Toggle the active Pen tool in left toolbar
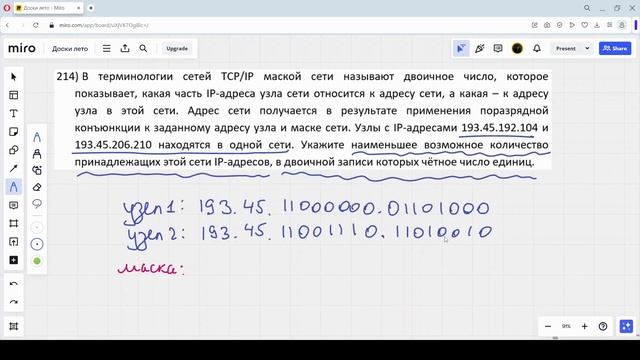 (13, 187)
